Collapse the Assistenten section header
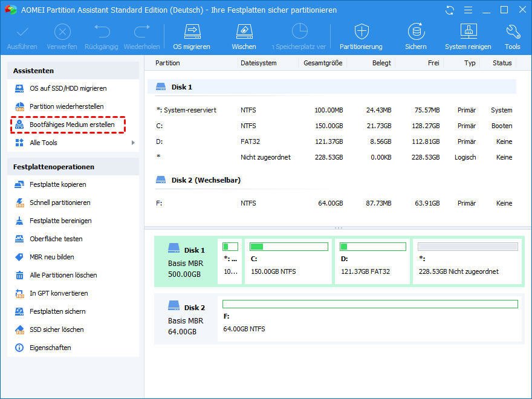The width and height of the screenshot is (532, 399). [73, 71]
